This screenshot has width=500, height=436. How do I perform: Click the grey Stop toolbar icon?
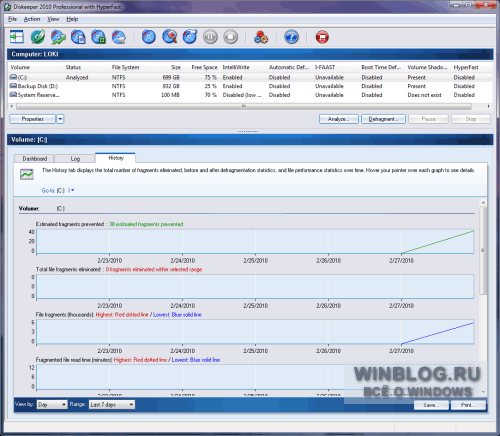click(231, 37)
